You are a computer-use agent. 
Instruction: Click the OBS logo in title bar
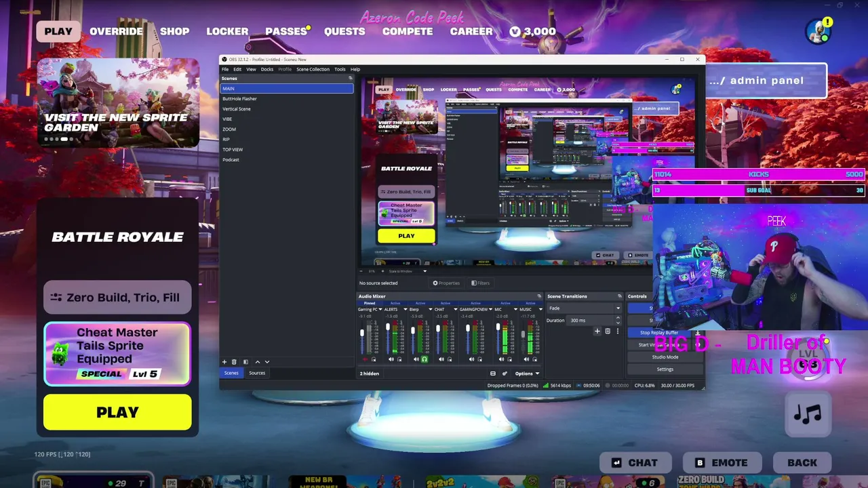pos(224,60)
